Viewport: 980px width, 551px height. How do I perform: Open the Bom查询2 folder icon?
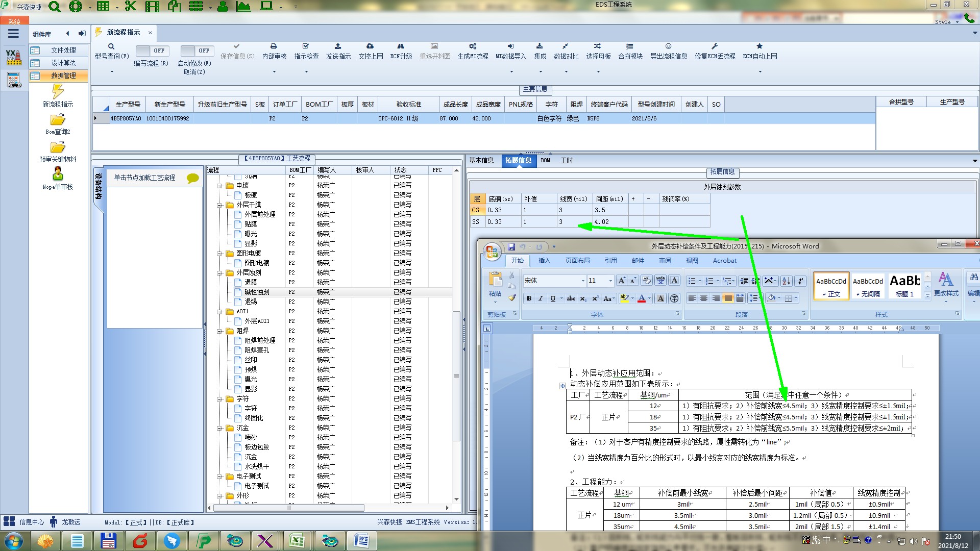point(58,120)
